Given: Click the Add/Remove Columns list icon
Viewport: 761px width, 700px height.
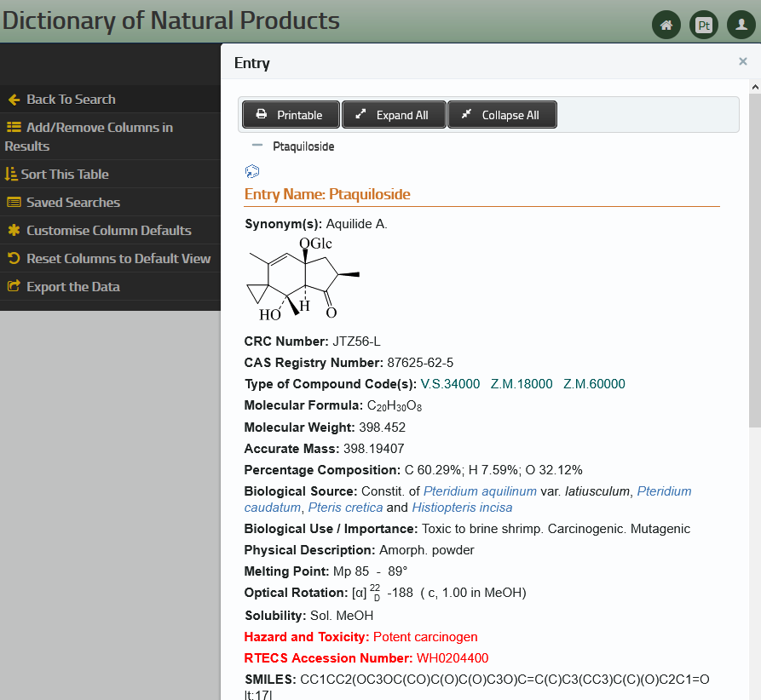Looking at the screenshot, I should [14, 127].
